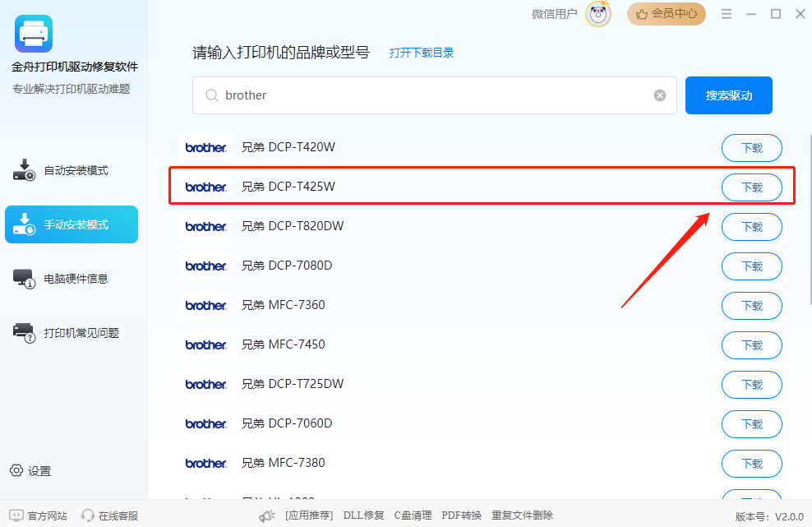Open the WeChat user panda avatar
Image resolution: width=812 pixels, height=527 pixels.
coord(598,14)
